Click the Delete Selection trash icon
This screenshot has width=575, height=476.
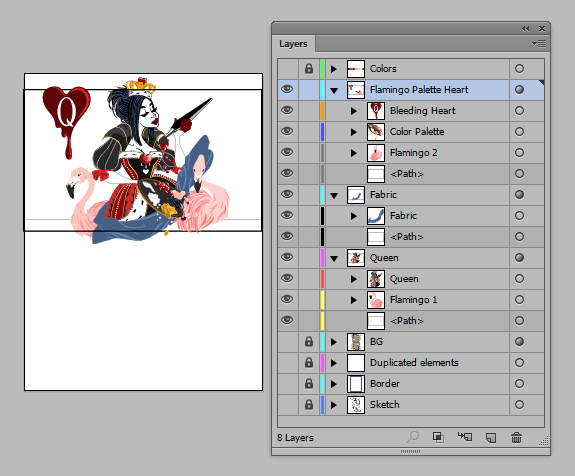click(x=516, y=437)
